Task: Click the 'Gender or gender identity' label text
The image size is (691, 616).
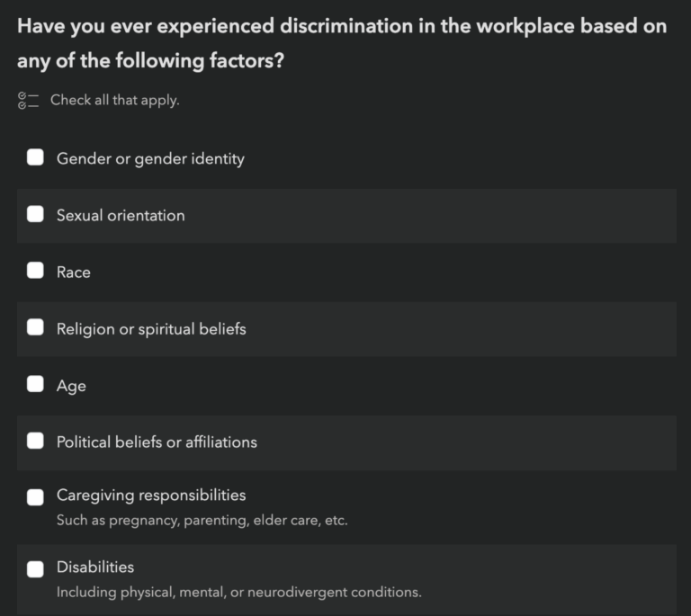Action: point(150,158)
